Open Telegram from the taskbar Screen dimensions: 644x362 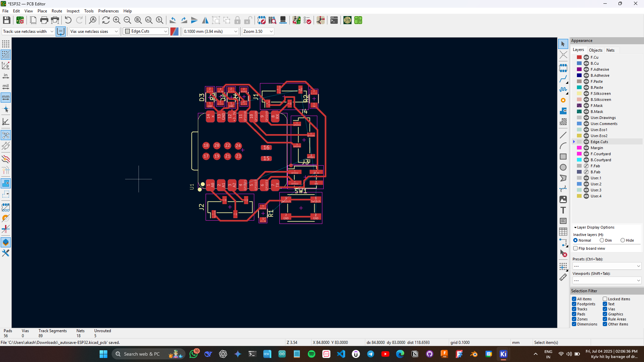[371, 354]
